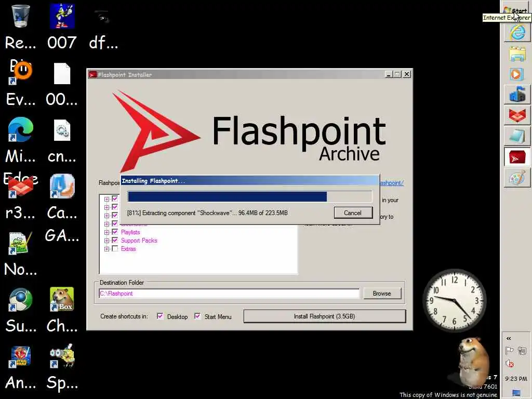Click the 9:23 PM system clock
Image resolution: width=532 pixels, height=399 pixels.
pyautogui.click(x=516, y=379)
